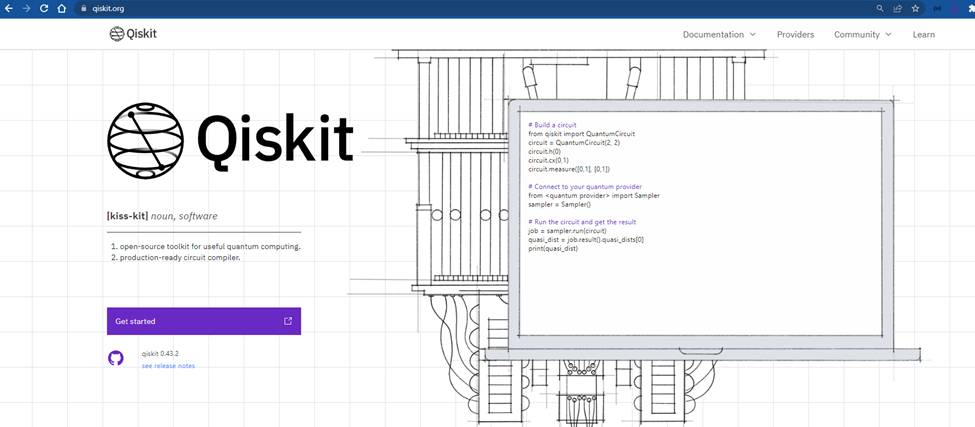975x427 pixels.
Task: Click the Qiskit logo in the navbar
Action: tap(133, 34)
